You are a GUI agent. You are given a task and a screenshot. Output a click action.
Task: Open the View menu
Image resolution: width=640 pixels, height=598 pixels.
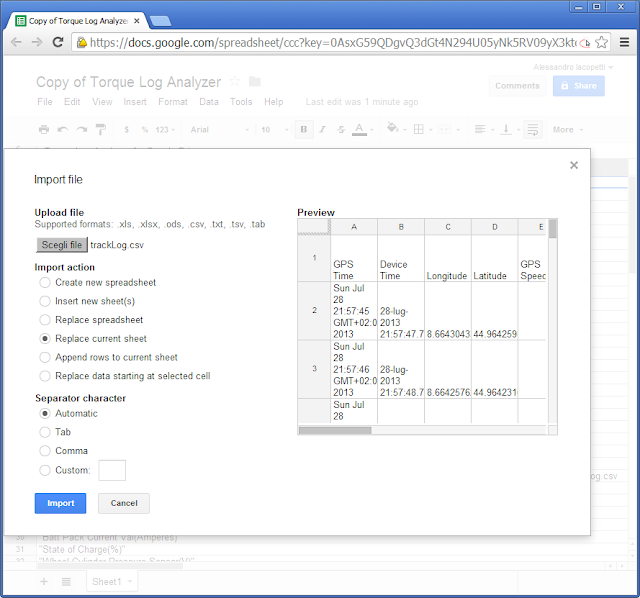(x=102, y=102)
